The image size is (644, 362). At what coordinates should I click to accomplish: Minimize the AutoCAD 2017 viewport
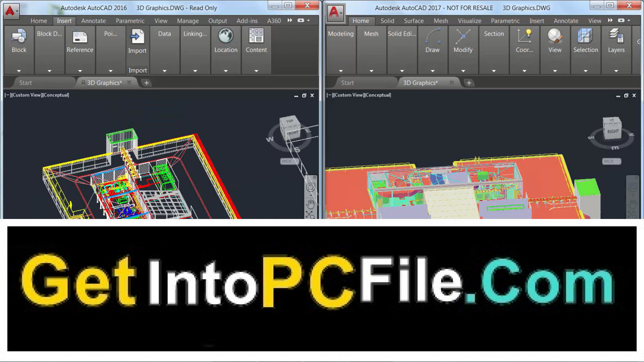pyautogui.click(x=618, y=96)
